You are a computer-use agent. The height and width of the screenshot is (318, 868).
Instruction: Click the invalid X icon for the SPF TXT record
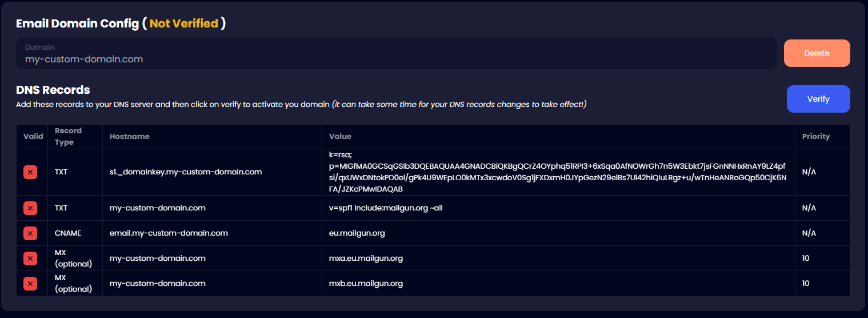point(30,208)
